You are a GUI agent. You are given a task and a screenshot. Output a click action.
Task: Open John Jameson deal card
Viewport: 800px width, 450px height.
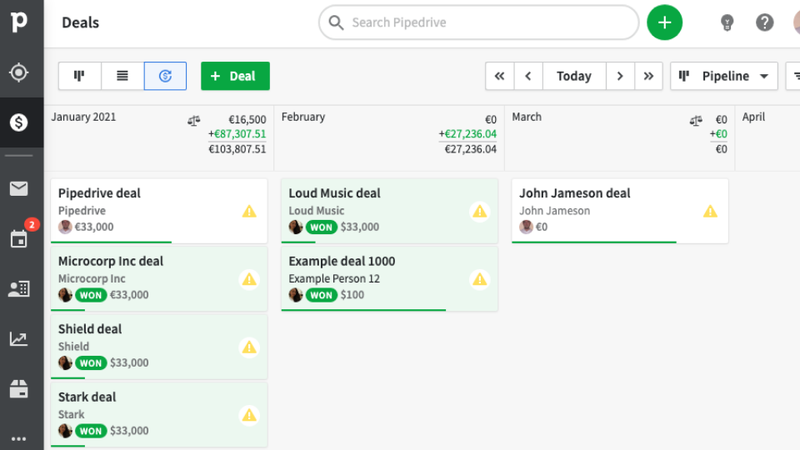(620, 211)
